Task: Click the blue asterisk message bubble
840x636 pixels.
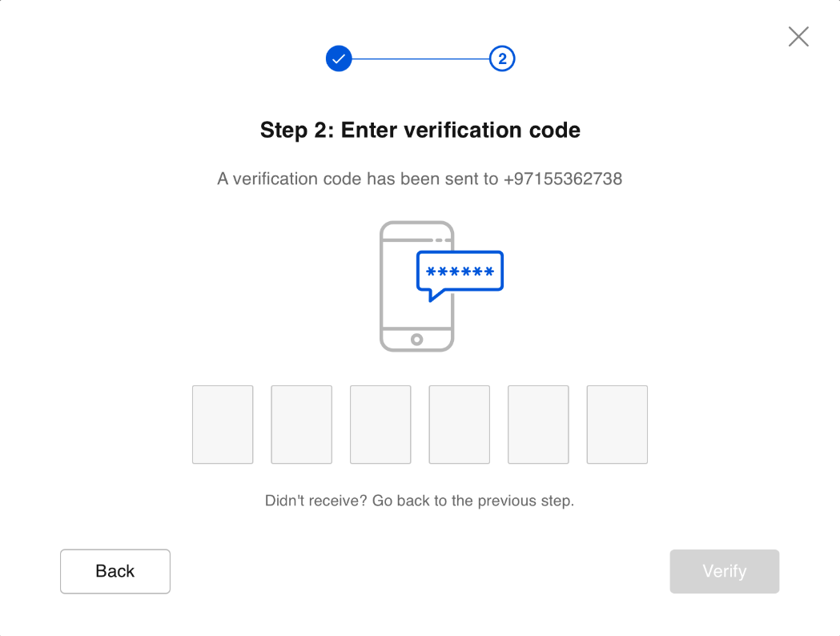Action: coord(460,272)
